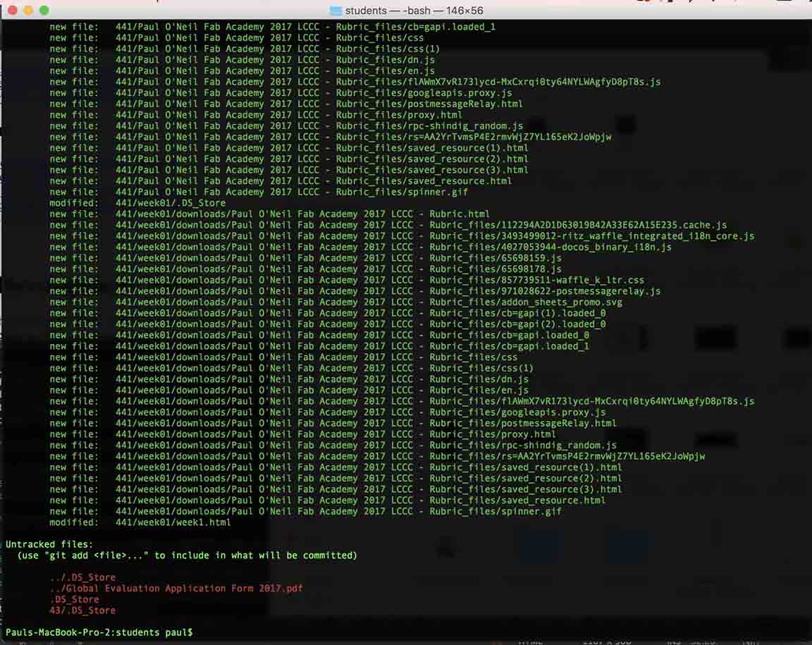Close the students bash terminal window

(13, 11)
